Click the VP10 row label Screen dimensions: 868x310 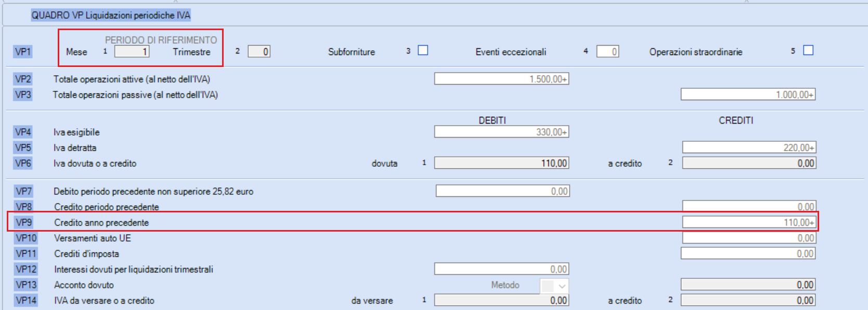[26, 238]
